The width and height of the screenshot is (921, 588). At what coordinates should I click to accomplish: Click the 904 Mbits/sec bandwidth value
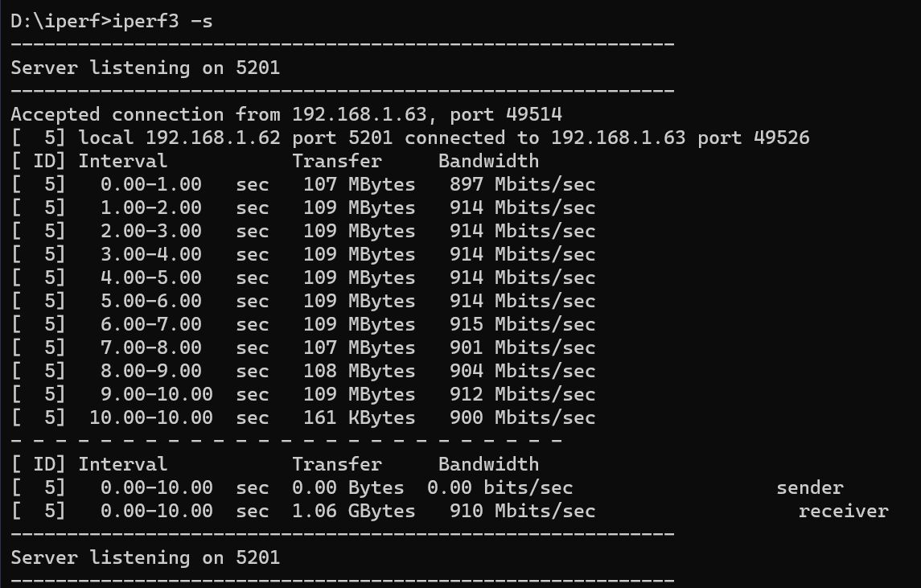522,372
